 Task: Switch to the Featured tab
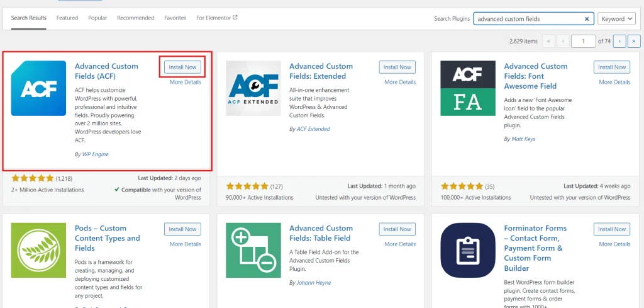(67, 18)
